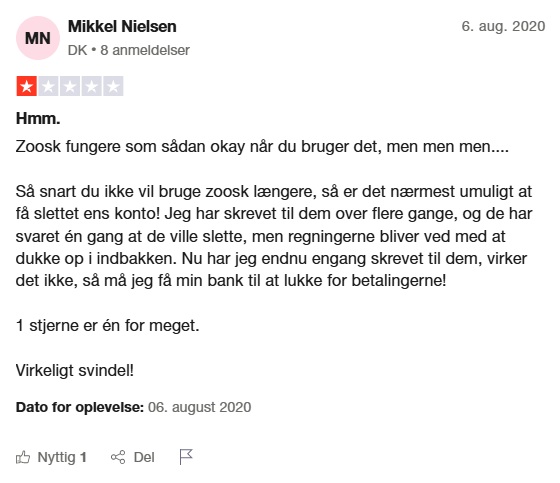Click the 'Virkeligt svindel!' line
The width and height of the screenshot is (560, 483).
point(75,370)
